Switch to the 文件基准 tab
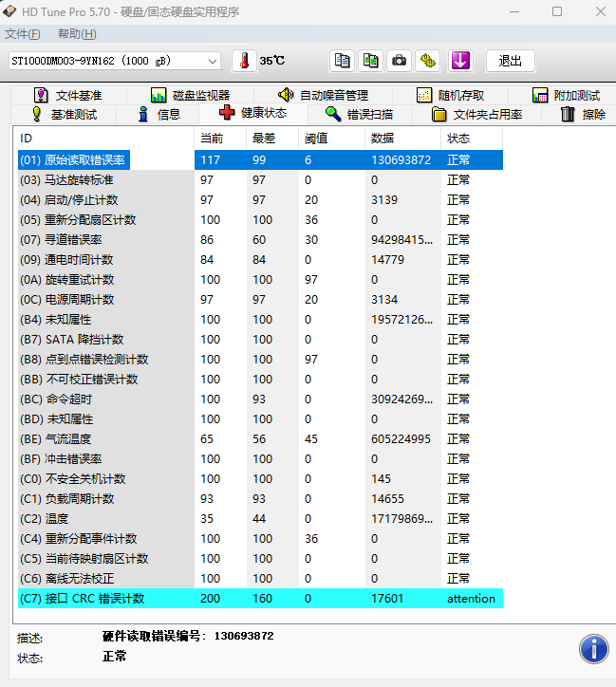Image resolution: width=616 pixels, height=687 pixels. tap(68, 95)
